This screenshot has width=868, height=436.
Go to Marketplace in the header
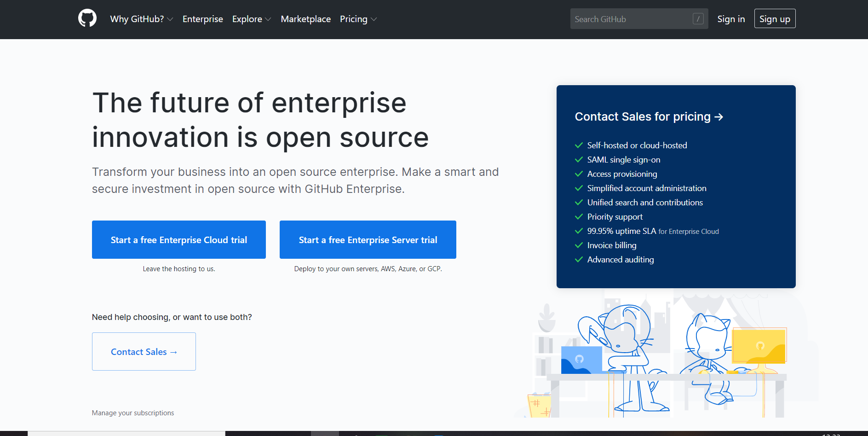pyautogui.click(x=306, y=19)
